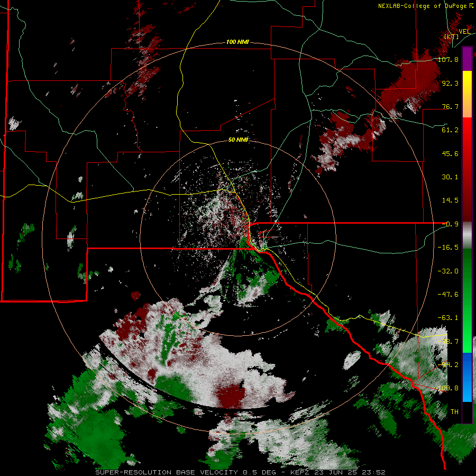The width and height of the screenshot is (476, 476).
Task: Select the -63.1 scale value
Action: click(448, 318)
